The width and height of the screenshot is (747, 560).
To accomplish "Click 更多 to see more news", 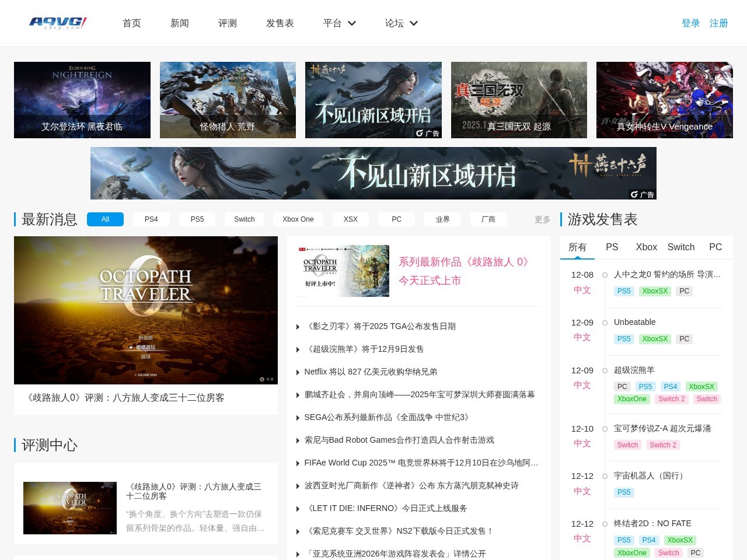I will [542, 219].
